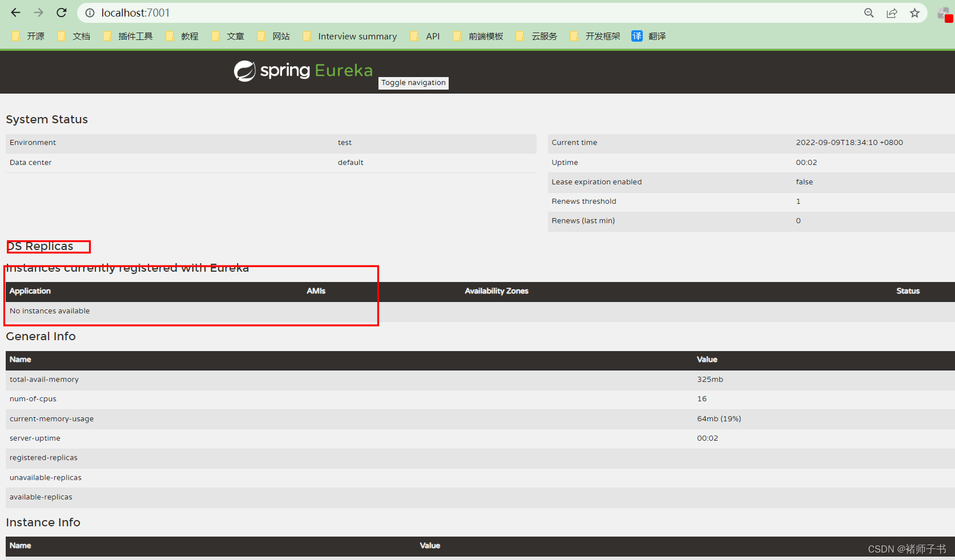Click the total-avail-memory row name
This screenshot has width=955, height=560.
(x=44, y=380)
